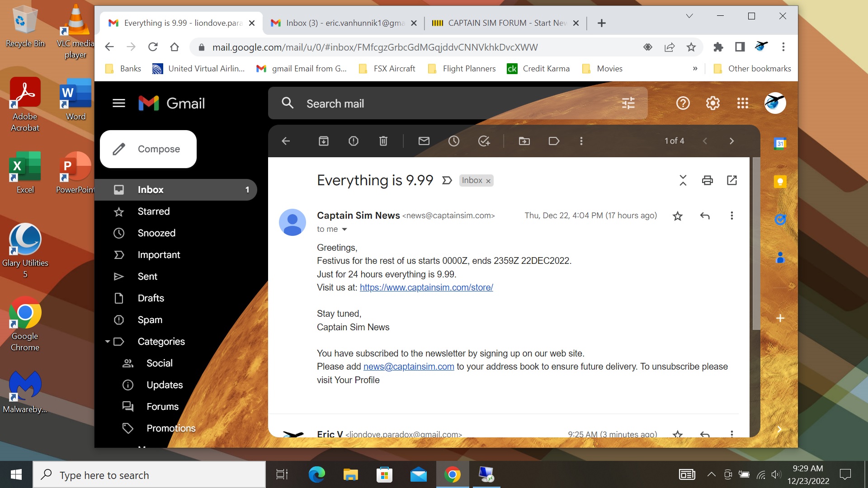Click the Compose button

[x=148, y=149]
